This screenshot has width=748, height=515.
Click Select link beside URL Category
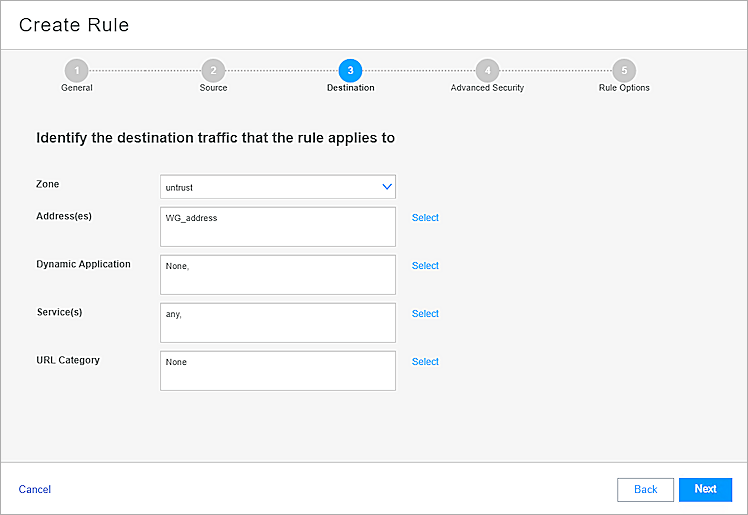pos(425,362)
